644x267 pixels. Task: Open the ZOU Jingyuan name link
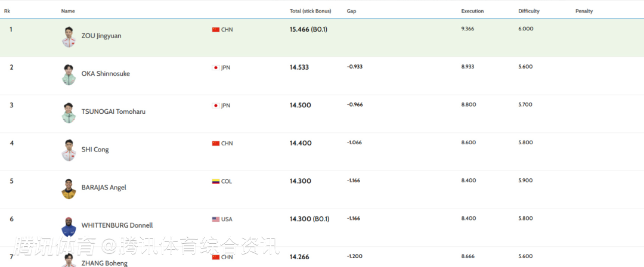(101, 36)
